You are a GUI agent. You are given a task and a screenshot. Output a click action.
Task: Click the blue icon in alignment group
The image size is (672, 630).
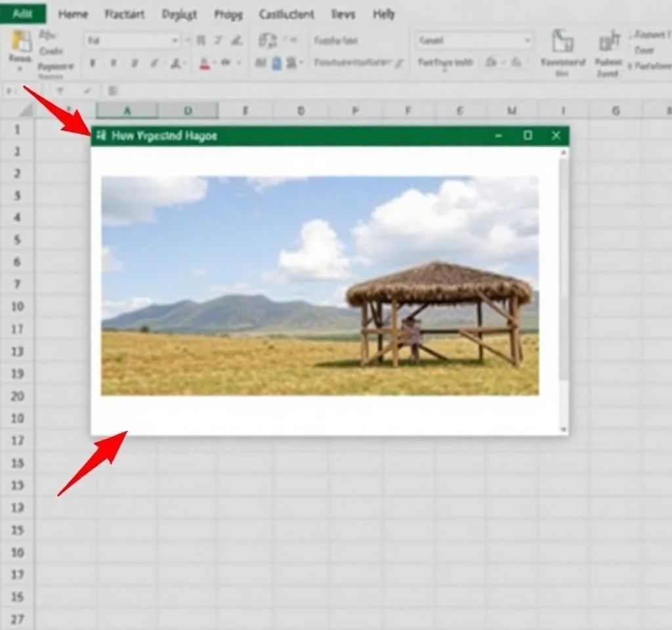click(276, 63)
